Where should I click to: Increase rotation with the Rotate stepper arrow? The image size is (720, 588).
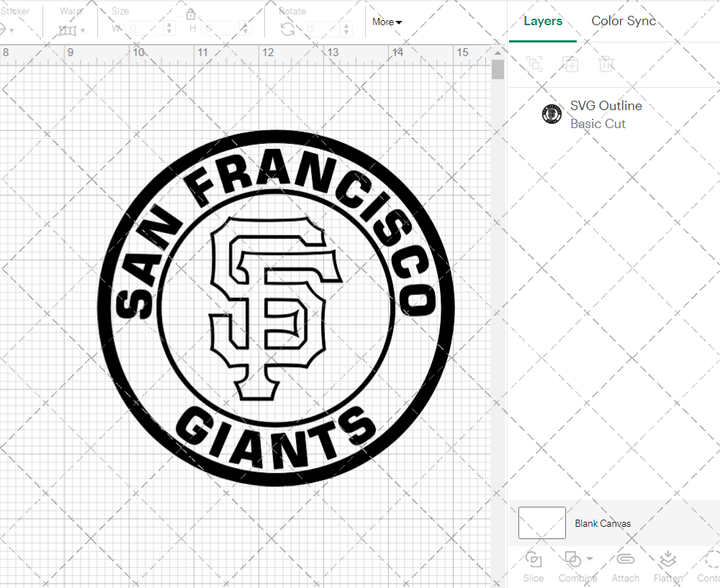point(345,27)
